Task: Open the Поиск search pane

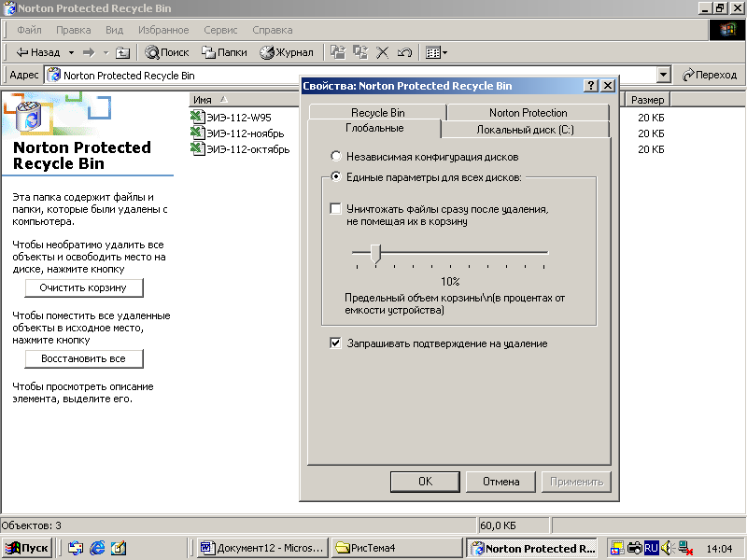Action: (x=167, y=52)
